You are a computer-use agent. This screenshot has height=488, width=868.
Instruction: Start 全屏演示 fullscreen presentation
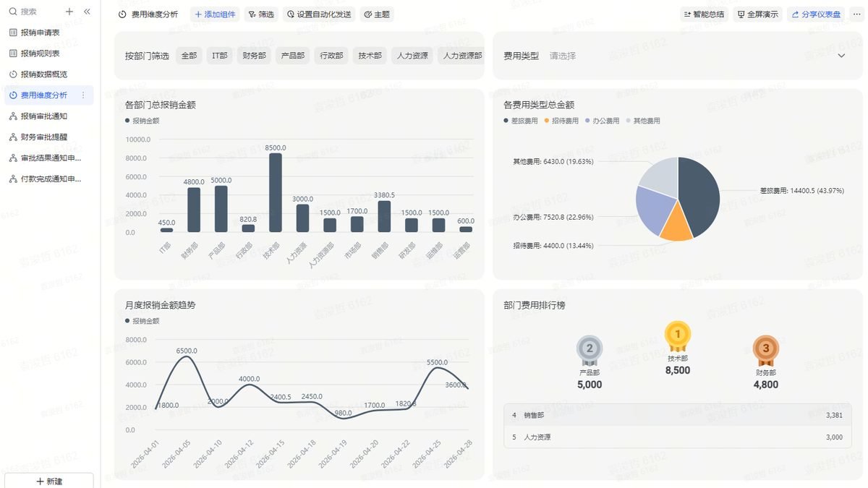pos(757,14)
